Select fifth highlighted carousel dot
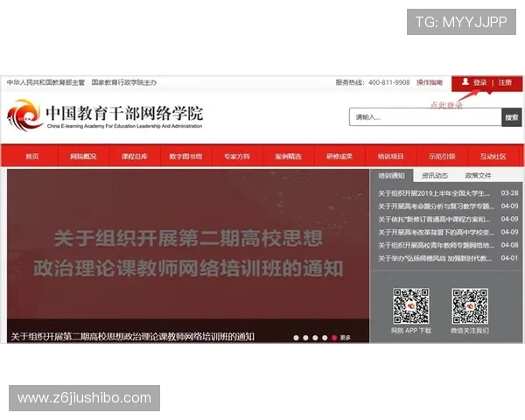This screenshot has height=420, width=525. coord(334,338)
